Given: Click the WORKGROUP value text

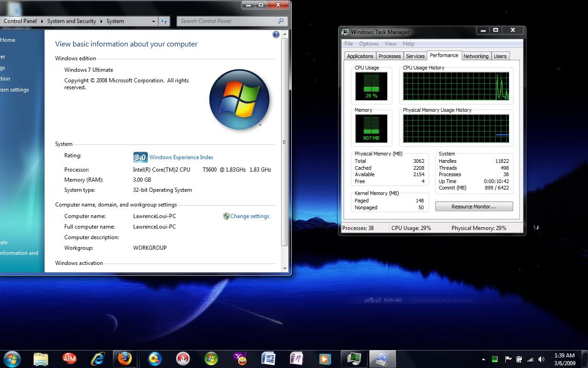Looking at the screenshot, I should tap(150, 248).
